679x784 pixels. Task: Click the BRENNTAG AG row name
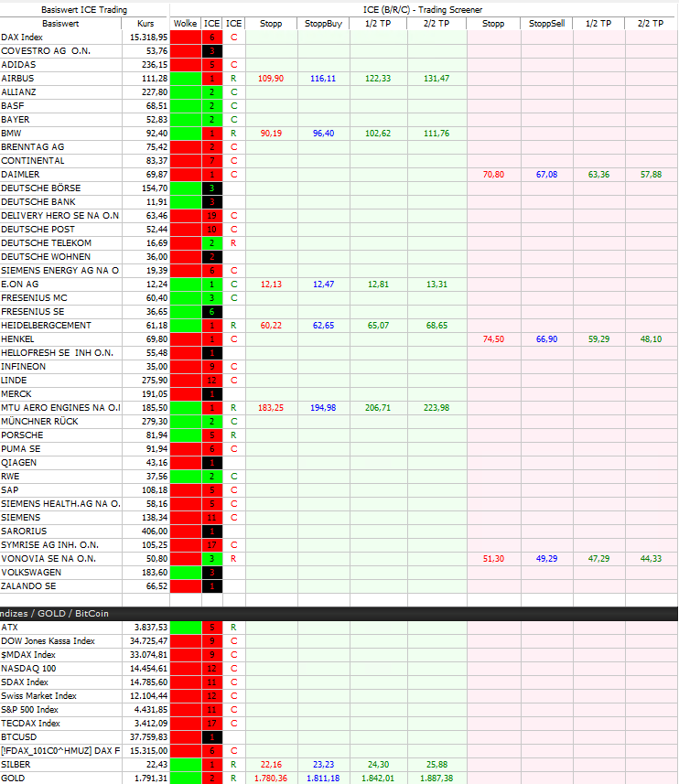coord(33,147)
